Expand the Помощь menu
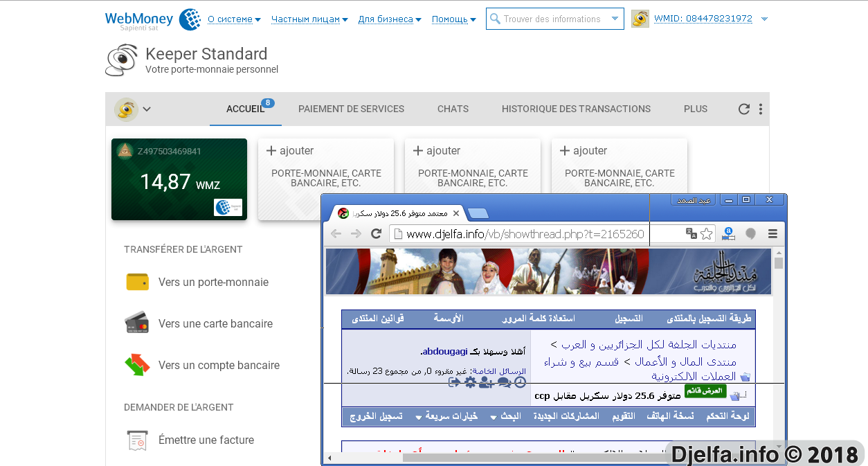 pos(453,19)
